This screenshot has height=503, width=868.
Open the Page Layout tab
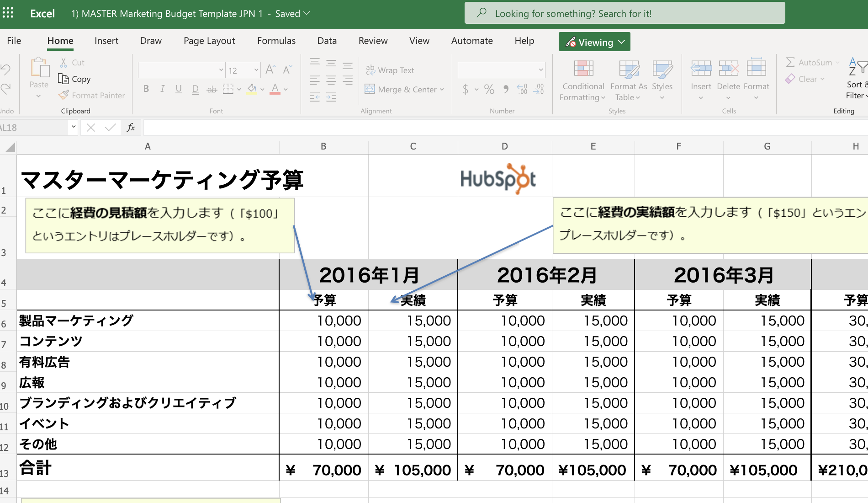coord(209,41)
